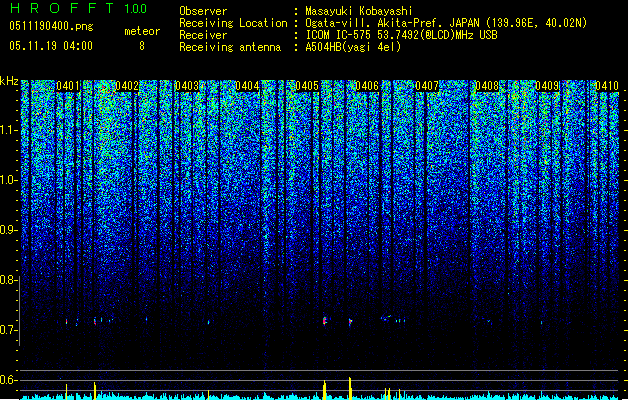
Task: Click the tallest yellow spike under 0406
Action: tap(350, 388)
